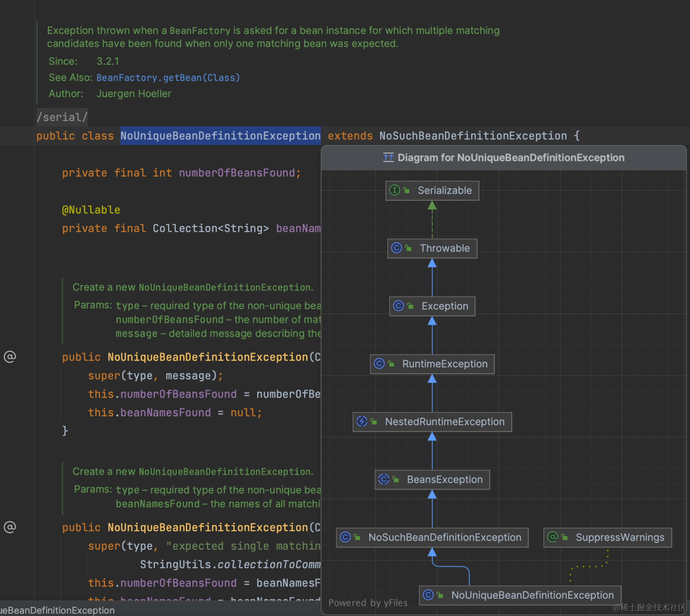Click the Throwable class icon
Screen dimensions: 690x616
pyautogui.click(x=397, y=248)
